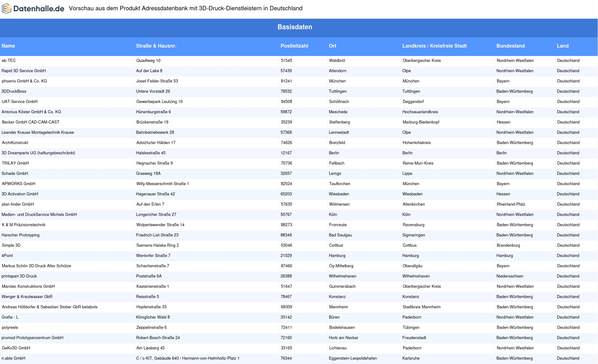Click the Landkreis / Kreisfreie Stadt header
The width and height of the screenshot is (598, 364).
(x=434, y=46)
